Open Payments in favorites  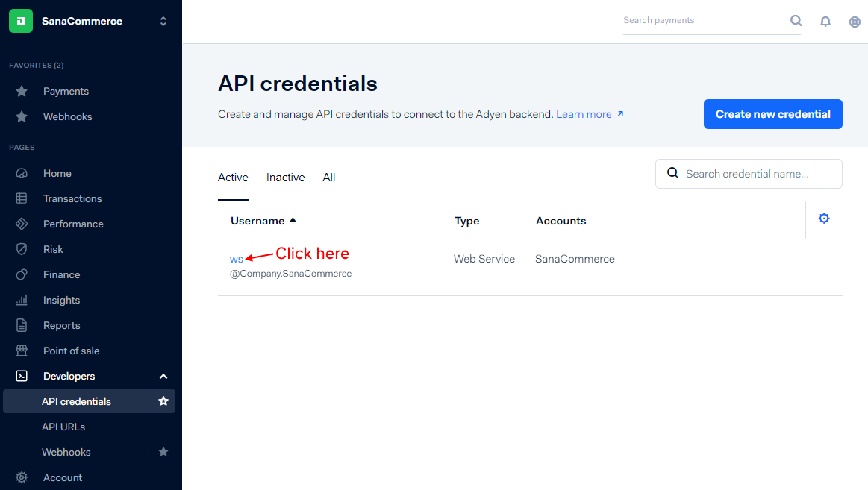tap(66, 91)
